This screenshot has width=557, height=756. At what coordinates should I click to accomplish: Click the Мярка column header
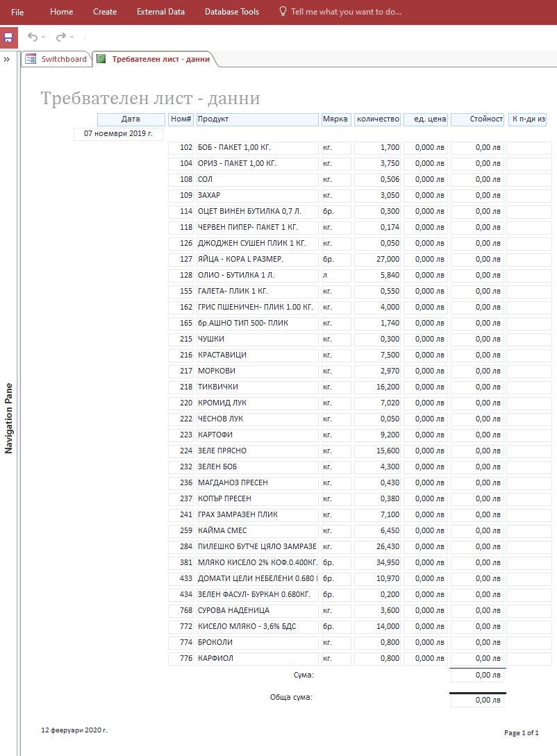click(x=336, y=119)
